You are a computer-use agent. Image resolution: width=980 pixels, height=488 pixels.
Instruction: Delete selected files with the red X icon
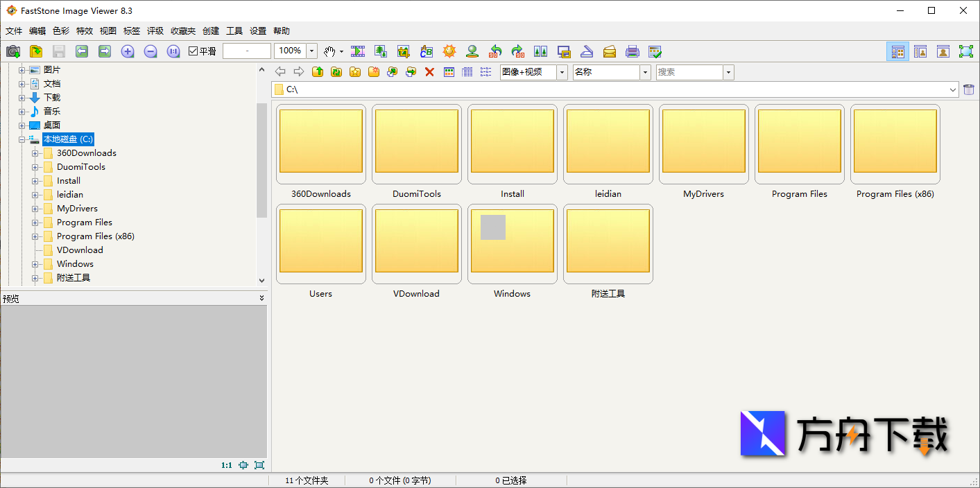(430, 71)
